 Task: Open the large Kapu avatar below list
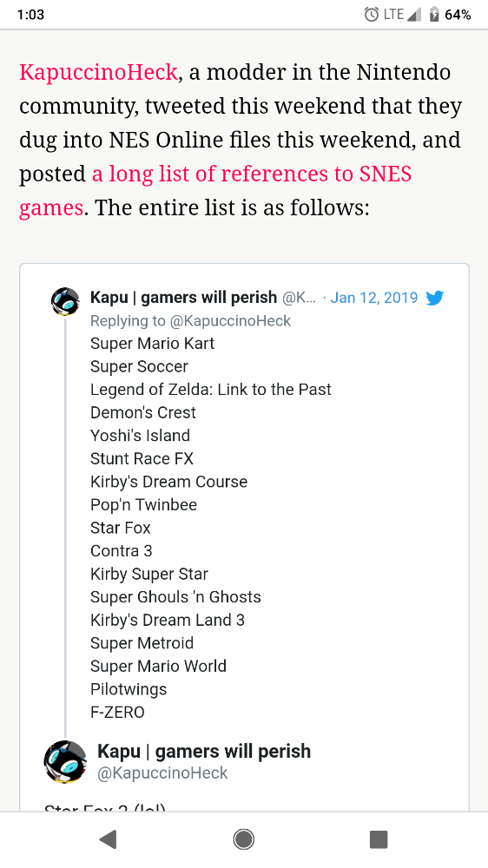(x=65, y=762)
